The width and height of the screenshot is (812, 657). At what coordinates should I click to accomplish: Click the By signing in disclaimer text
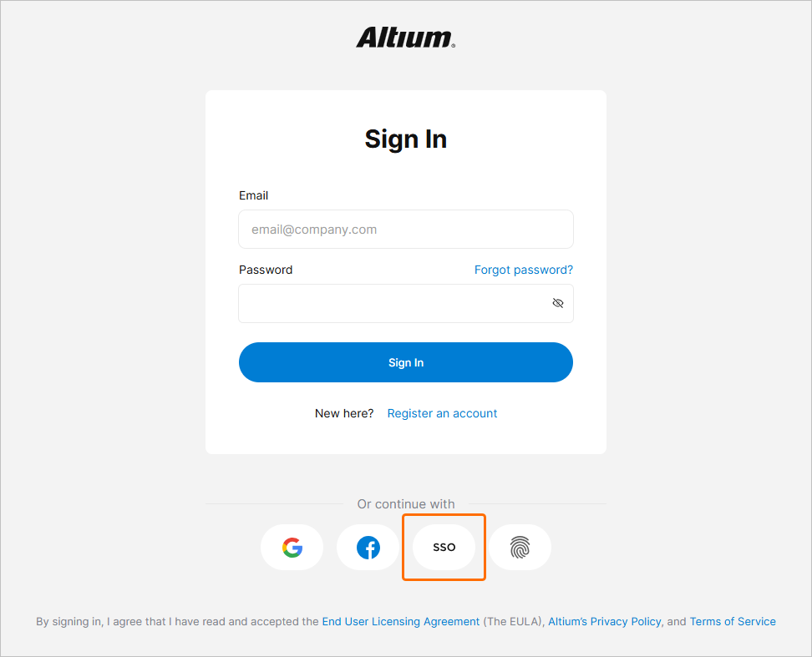pyautogui.click(x=406, y=621)
